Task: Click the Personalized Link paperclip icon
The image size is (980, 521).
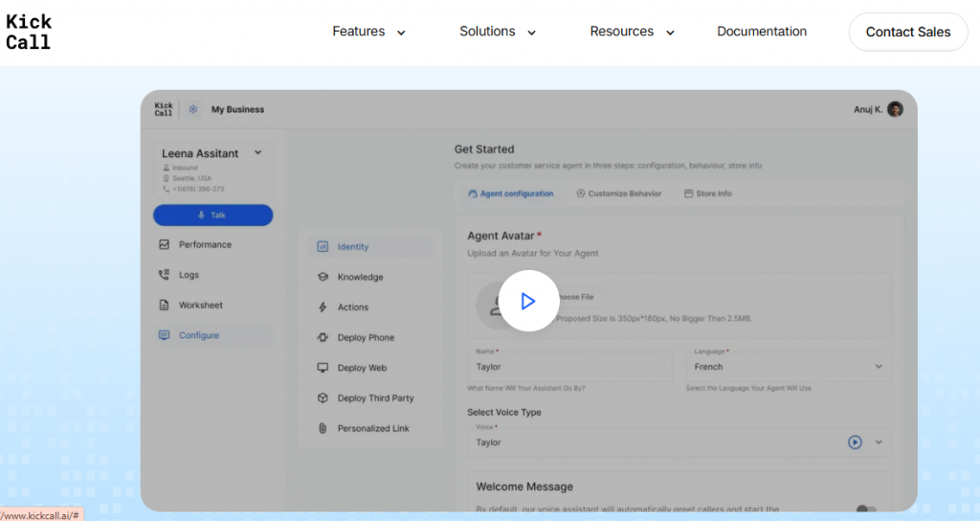Action: click(x=323, y=428)
